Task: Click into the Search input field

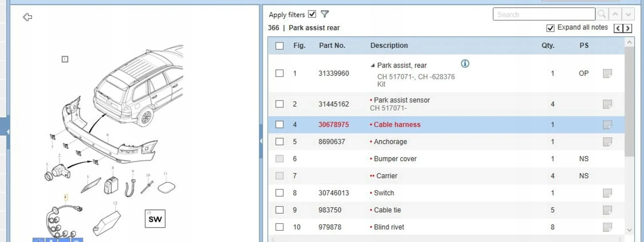Action: click(x=544, y=14)
